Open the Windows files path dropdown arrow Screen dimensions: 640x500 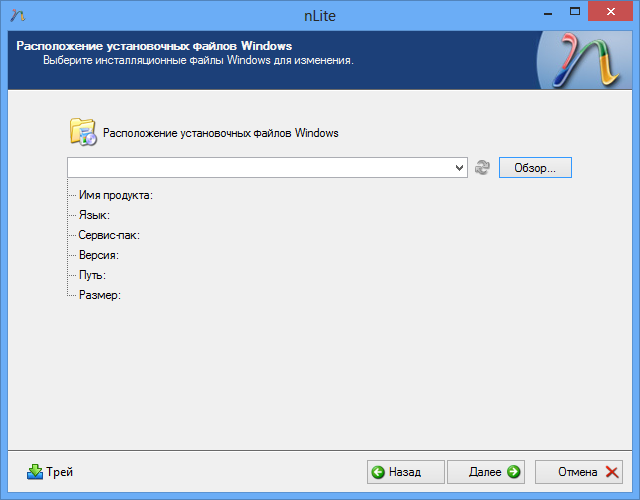coord(459,168)
